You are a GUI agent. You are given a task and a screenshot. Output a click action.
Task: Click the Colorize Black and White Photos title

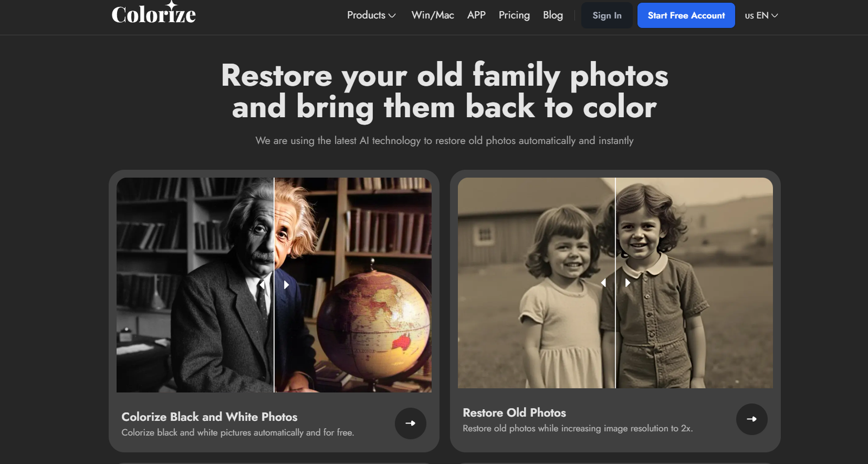[x=209, y=417]
